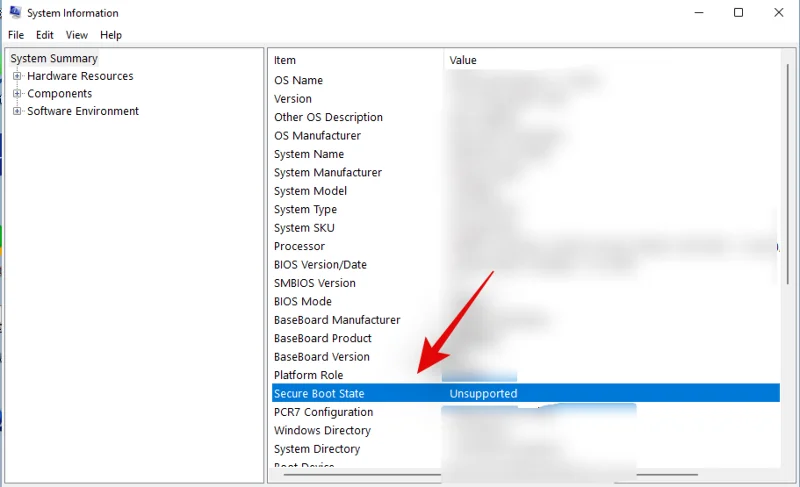Viewport: 800px width, 487px height.
Task: Click the Secure Boot State item
Action: [x=319, y=394]
